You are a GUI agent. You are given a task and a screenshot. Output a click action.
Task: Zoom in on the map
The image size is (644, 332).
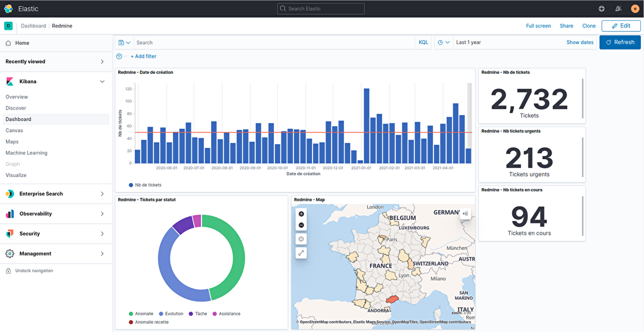[302, 214]
